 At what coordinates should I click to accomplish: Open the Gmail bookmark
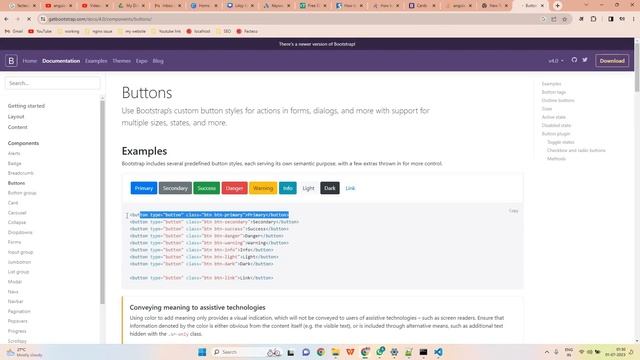(x=13, y=31)
